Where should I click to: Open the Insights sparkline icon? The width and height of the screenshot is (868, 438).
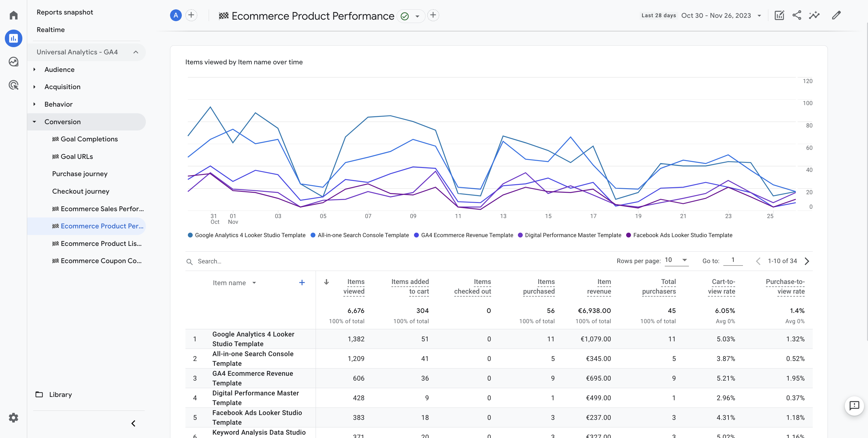pyautogui.click(x=814, y=15)
